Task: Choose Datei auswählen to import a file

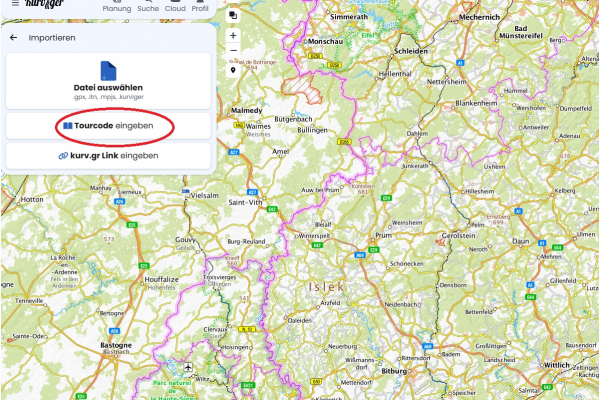Action: pyautogui.click(x=108, y=88)
